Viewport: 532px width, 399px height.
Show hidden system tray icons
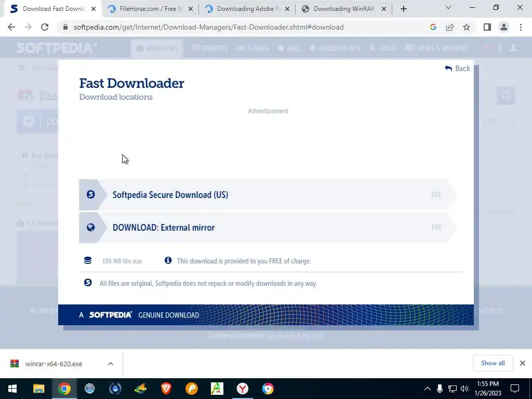428,389
